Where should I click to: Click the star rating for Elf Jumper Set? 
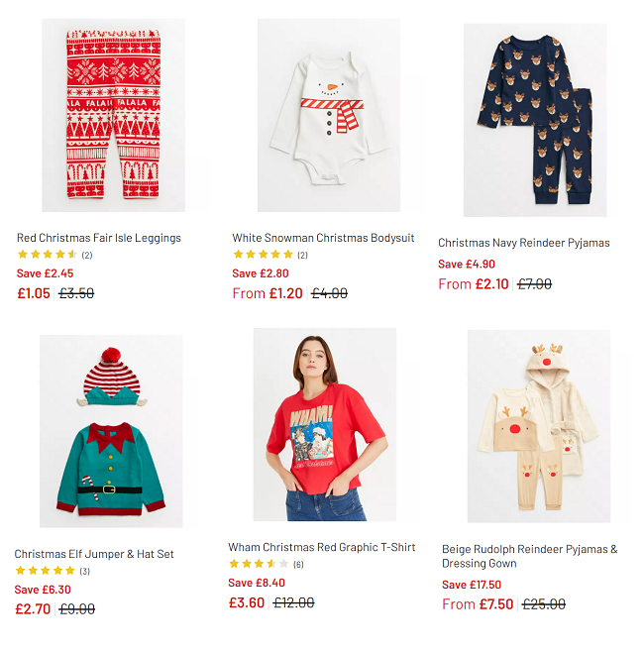point(45,571)
